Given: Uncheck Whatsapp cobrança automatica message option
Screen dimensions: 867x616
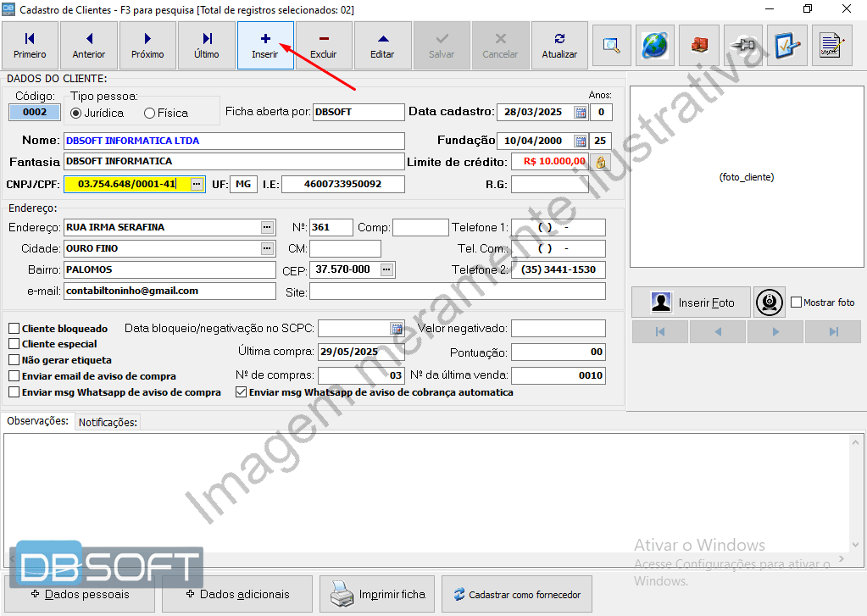Looking at the screenshot, I should (x=242, y=392).
